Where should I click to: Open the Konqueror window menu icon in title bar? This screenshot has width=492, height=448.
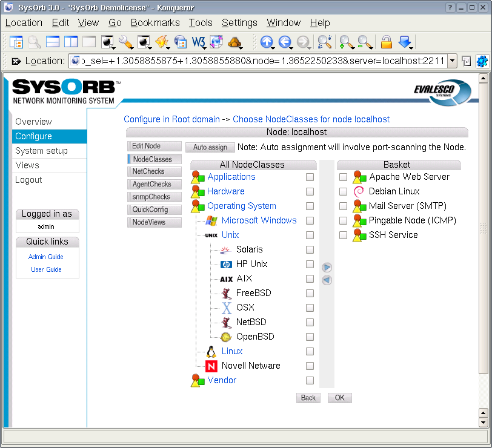(x=8, y=7)
